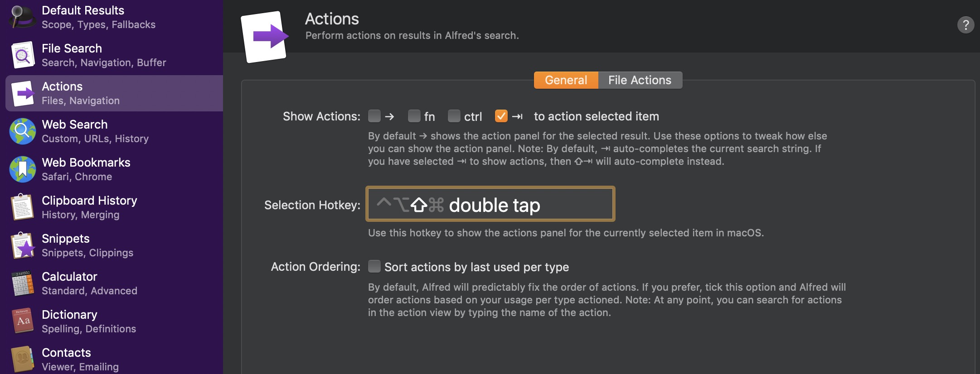980x374 pixels.
Task: Open Snippets preferences
Action: (112, 245)
